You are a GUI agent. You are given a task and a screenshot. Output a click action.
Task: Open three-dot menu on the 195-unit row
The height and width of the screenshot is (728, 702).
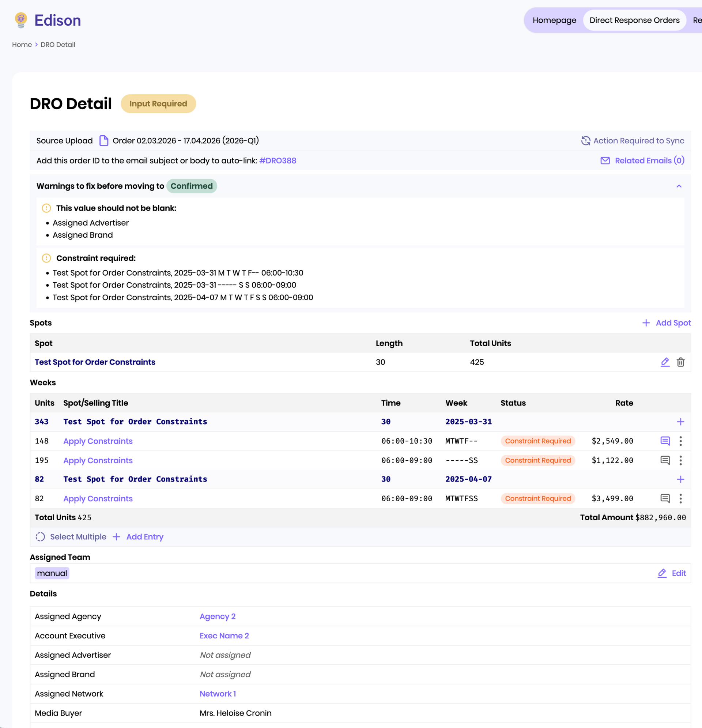click(x=681, y=460)
